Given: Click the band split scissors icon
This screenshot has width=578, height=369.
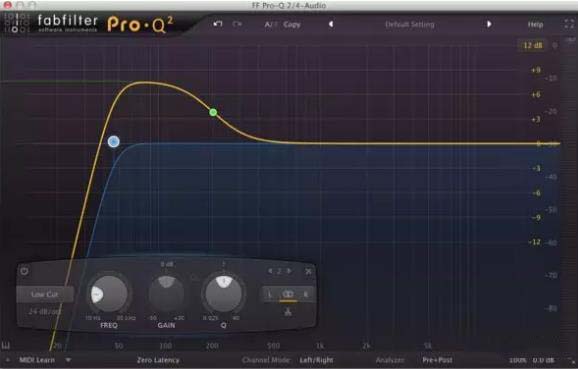Looking at the screenshot, I should pos(288,312).
